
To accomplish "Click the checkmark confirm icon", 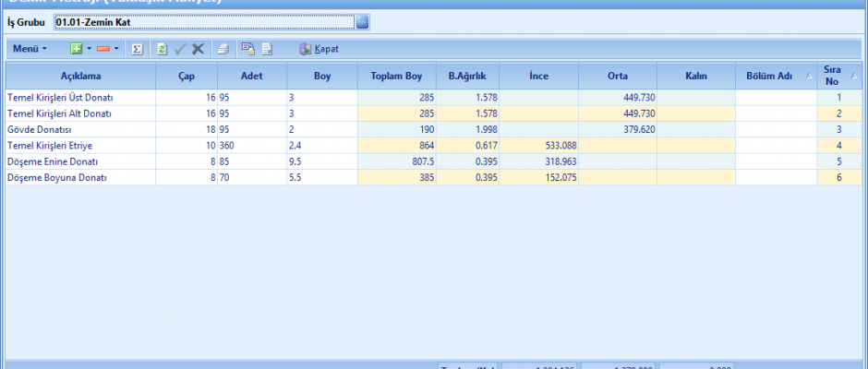I will (180, 48).
